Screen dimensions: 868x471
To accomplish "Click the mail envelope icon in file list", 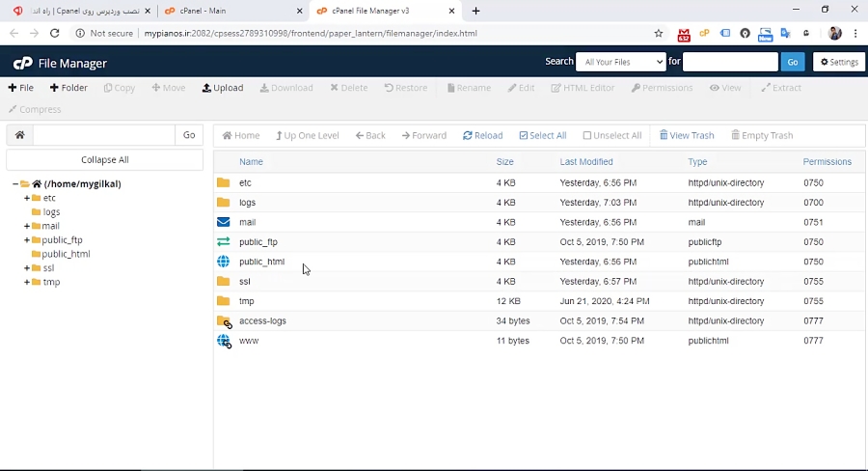I will coord(224,222).
